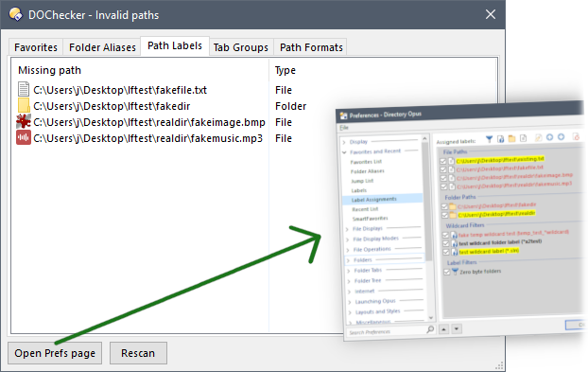Screen dimensions: 588x372
Task: Click the funnel icon beside Zero byte folders
Action: [455, 272]
